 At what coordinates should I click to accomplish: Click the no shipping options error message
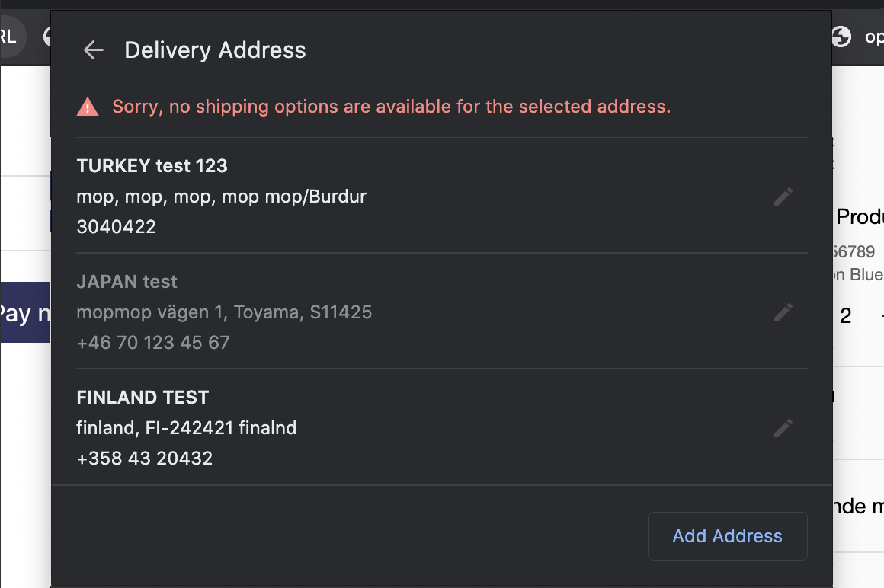(x=391, y=107)
